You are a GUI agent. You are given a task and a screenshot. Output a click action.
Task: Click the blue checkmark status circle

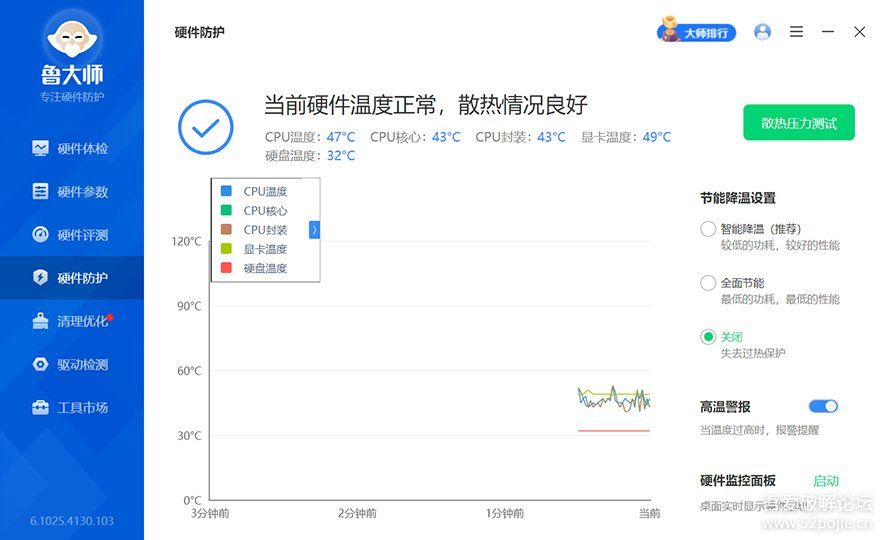click(206, 127)
